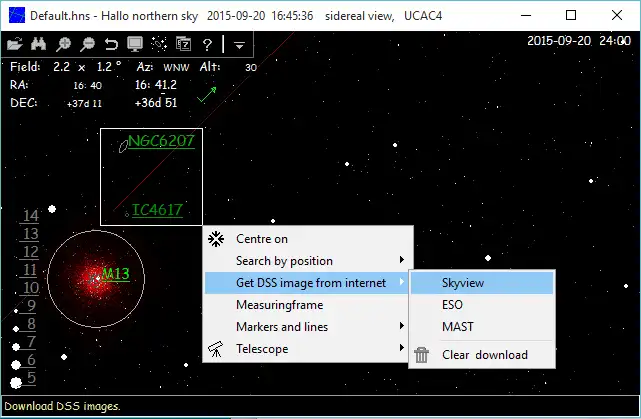Click the star field toolbar icon
641x419 pixels.
[159, 44]
